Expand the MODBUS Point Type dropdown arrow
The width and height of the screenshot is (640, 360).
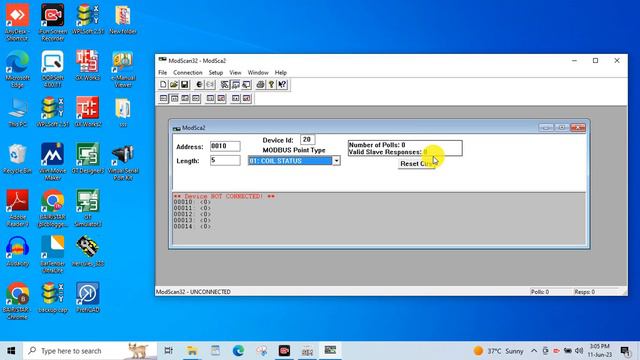[336, 161]
